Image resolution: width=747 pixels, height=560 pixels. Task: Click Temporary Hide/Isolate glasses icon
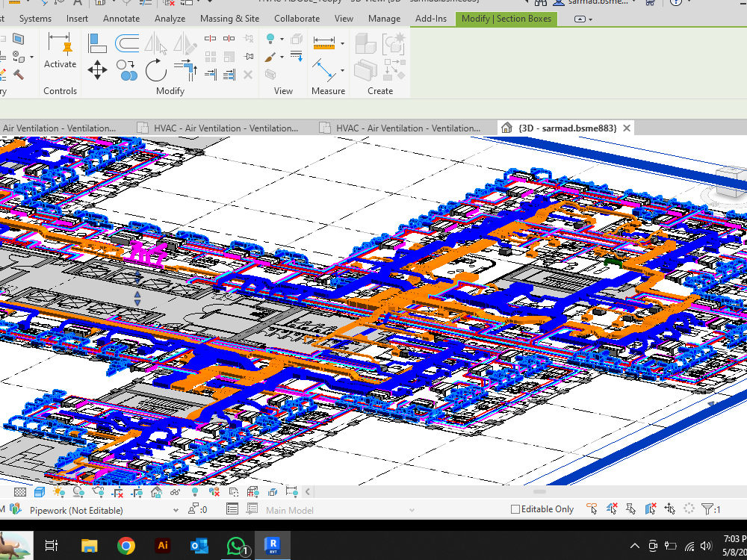point(176,492)
